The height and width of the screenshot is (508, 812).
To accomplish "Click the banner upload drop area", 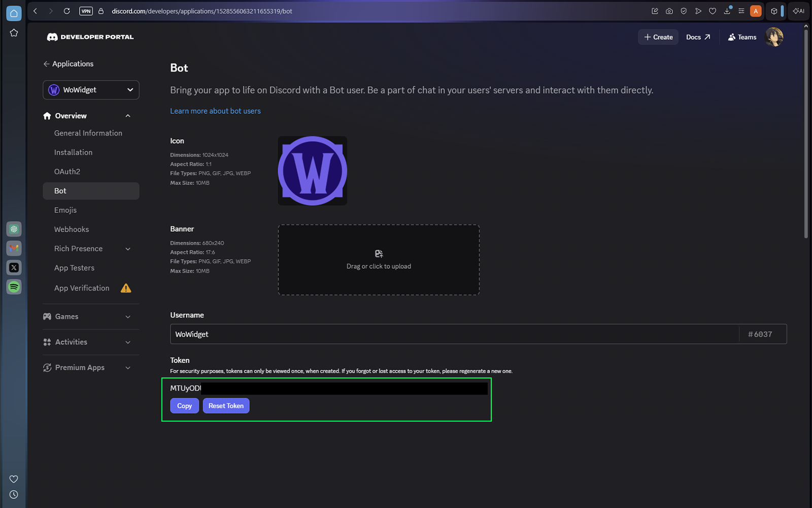I will pos(379,260).
